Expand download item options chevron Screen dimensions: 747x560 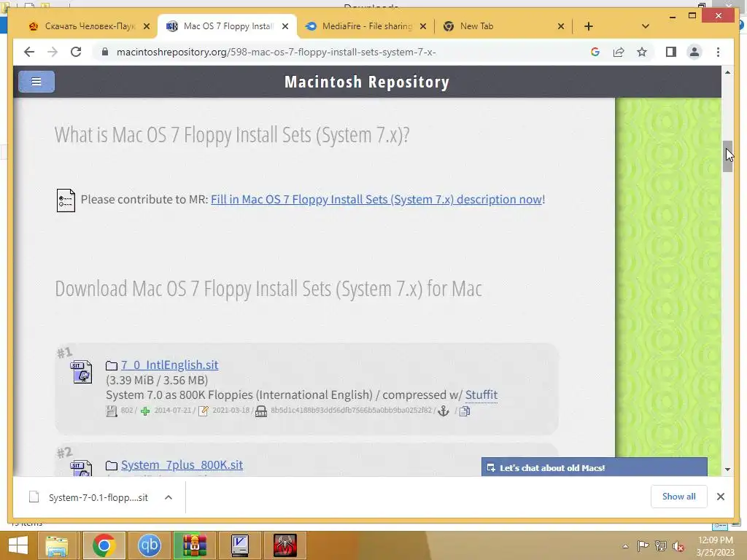tap(169, 497)
